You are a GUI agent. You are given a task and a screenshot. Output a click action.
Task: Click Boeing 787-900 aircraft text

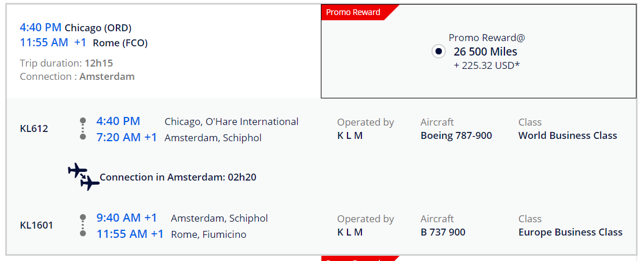click(456, 135)
